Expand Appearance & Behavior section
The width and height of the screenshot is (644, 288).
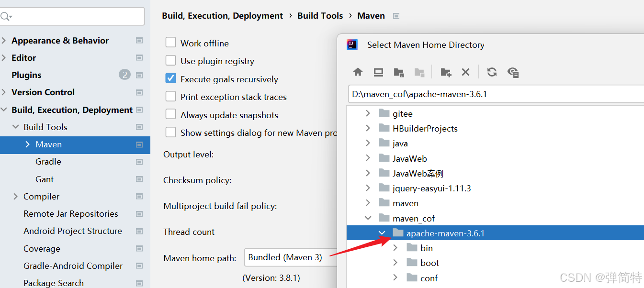(4, 41)
